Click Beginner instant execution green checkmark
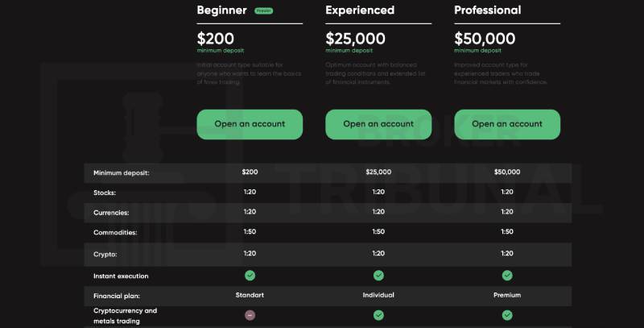Image resolution: width=644 pixels, height=328 pixels. [x=250, y=276]
